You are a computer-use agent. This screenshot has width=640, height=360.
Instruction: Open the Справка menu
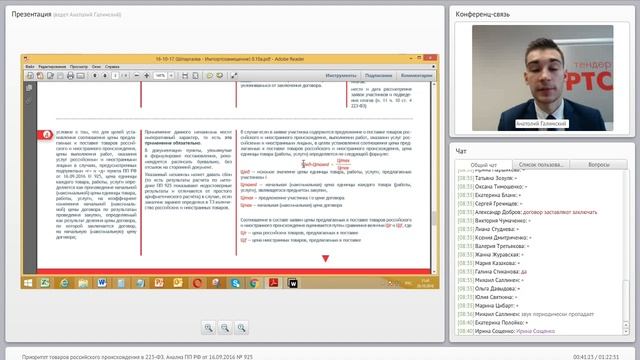112,67
